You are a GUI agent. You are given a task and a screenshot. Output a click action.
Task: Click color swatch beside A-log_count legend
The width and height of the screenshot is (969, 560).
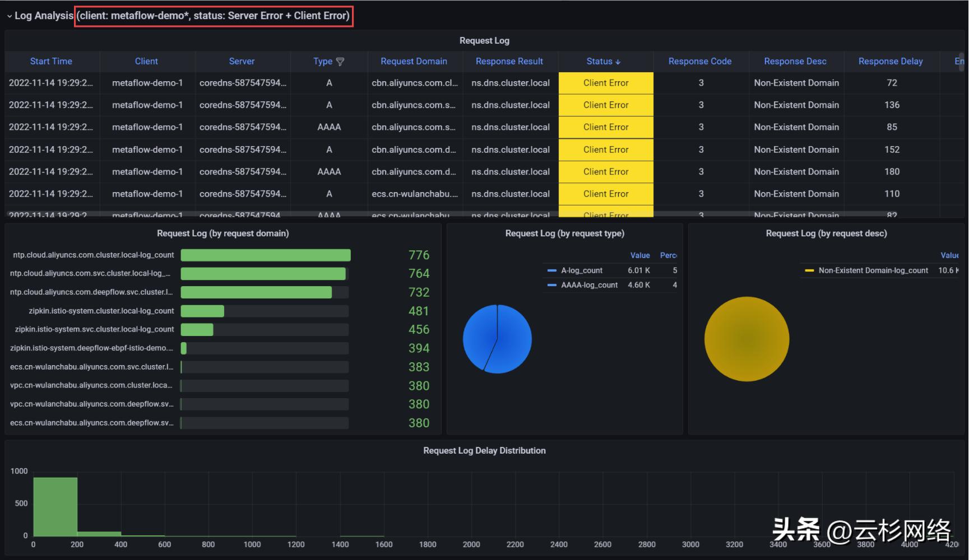point(551,270)
